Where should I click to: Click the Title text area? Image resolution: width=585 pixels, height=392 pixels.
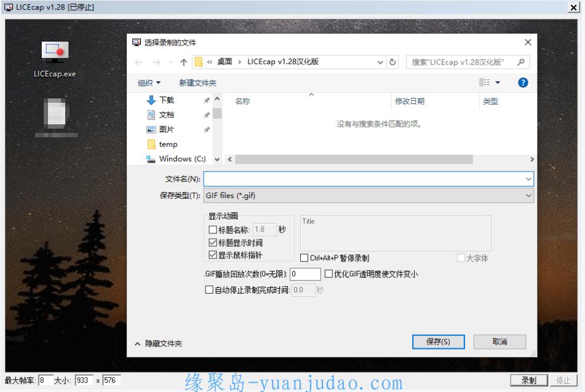[396, 233]
